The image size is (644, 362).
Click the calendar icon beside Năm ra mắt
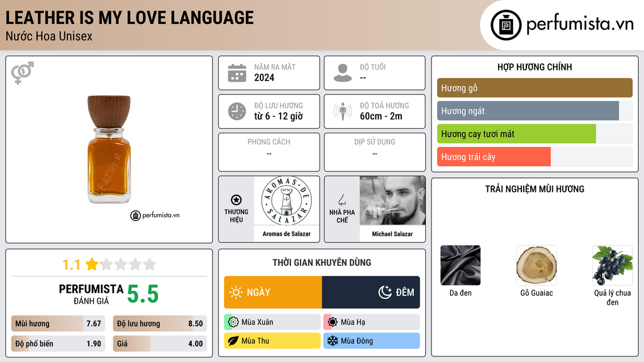coord(237,73)
